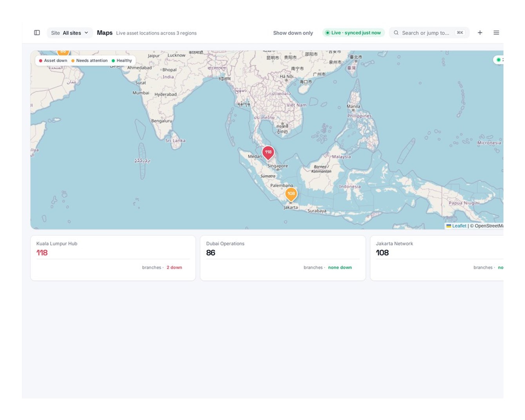525x420 pixels.
Task: Open the Kuala Lumpur Hub card
Action: pyautogui.click(x=113, y=258)
